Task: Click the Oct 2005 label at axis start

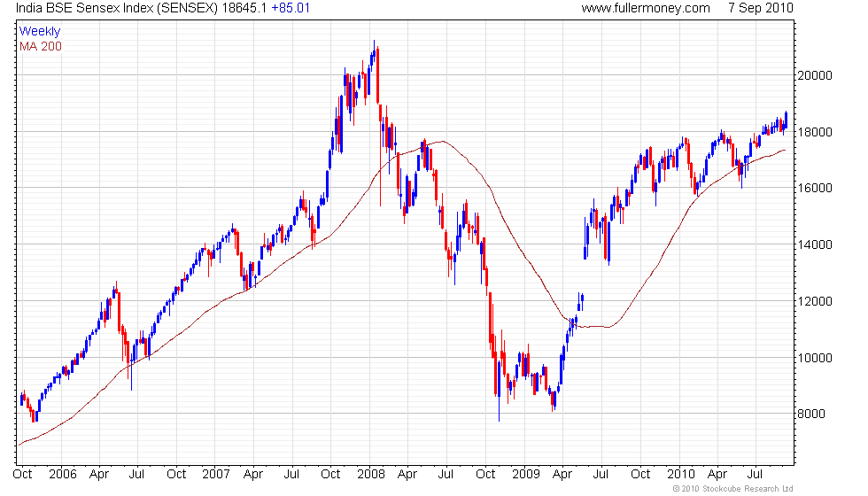Action: 22,474
